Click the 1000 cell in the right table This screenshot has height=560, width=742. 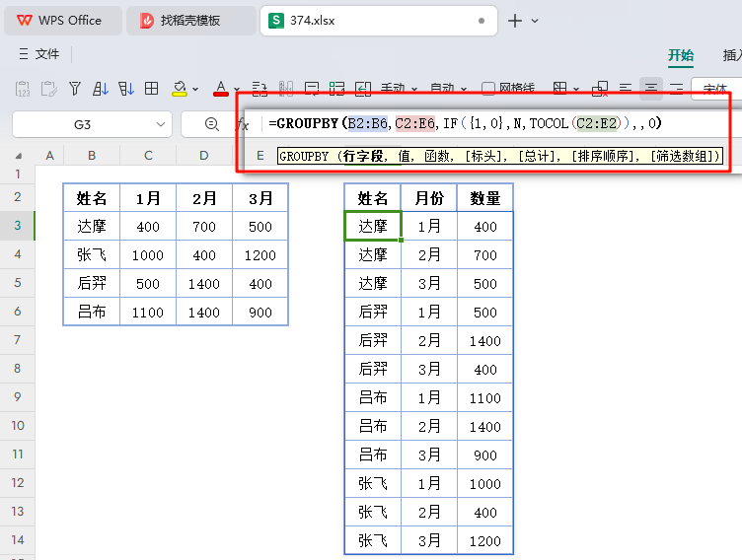point(485,483)
